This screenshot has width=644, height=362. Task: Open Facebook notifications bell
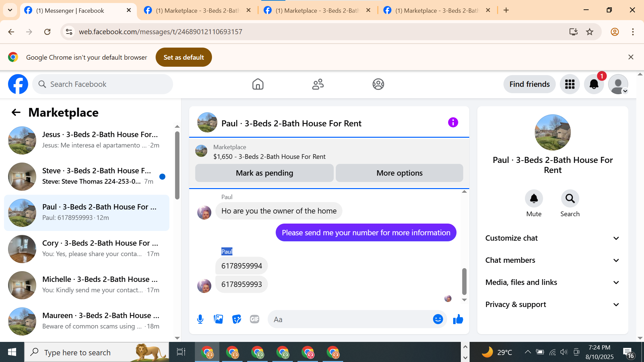pyautogui.click(x=594, y=84)
